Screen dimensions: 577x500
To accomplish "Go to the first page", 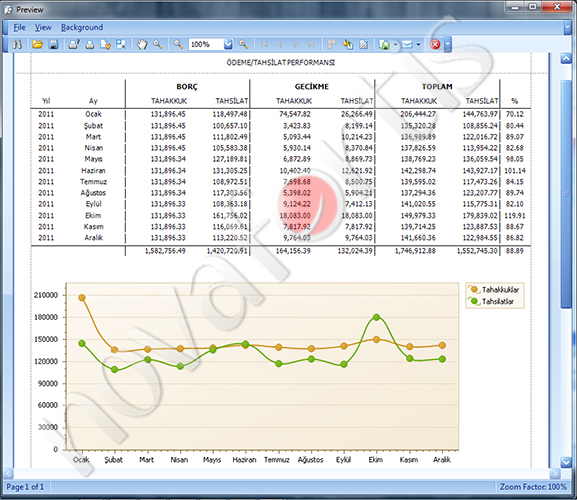I will [264, 45].
